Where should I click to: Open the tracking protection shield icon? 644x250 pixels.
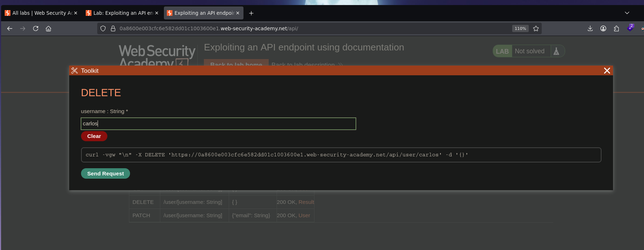tap(103, 28)
